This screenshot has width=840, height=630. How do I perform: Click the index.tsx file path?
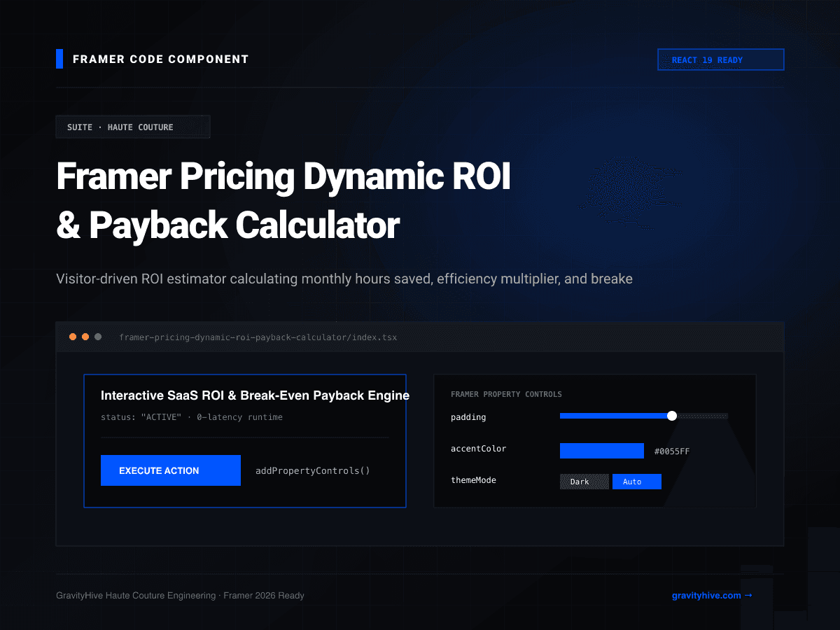[258, 337]
